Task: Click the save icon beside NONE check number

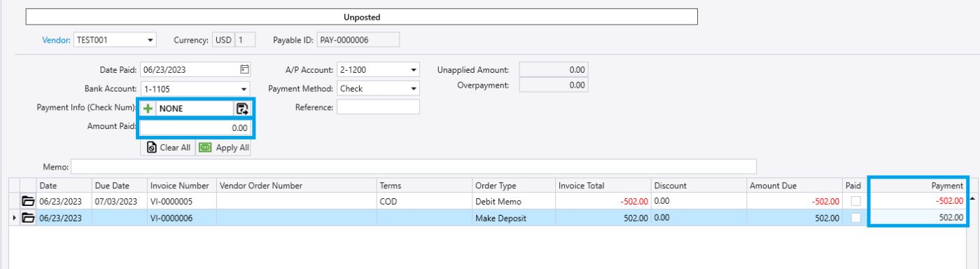Action: click(242, 109)
